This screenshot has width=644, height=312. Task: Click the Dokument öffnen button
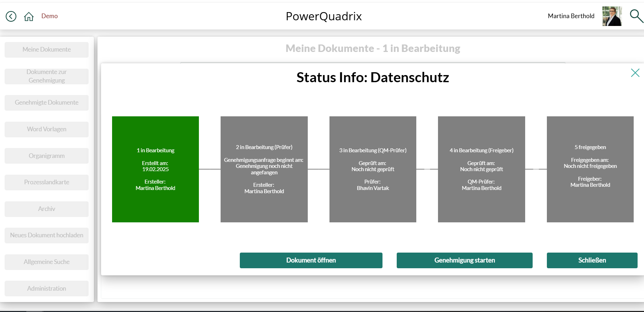point(311,260)
